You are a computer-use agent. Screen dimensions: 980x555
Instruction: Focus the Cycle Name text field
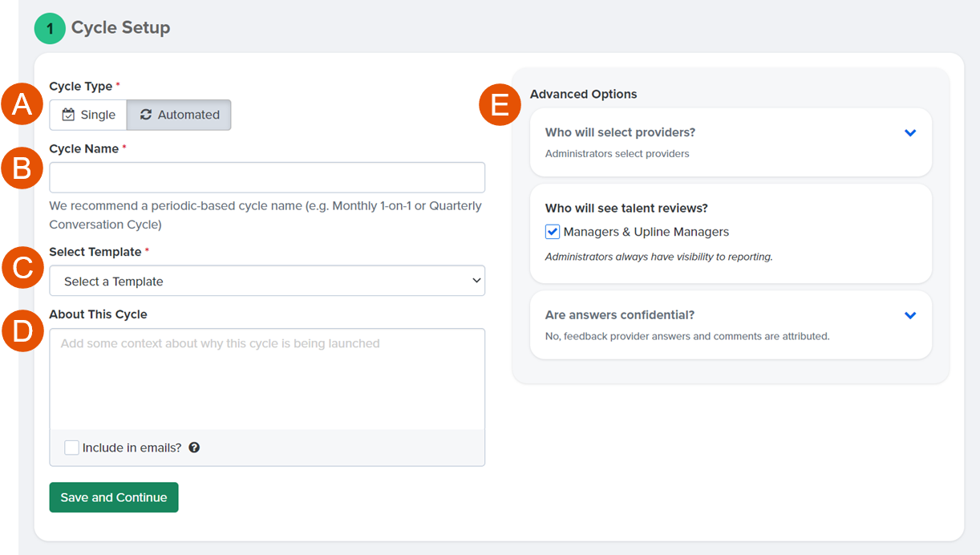tap(267, 177)
